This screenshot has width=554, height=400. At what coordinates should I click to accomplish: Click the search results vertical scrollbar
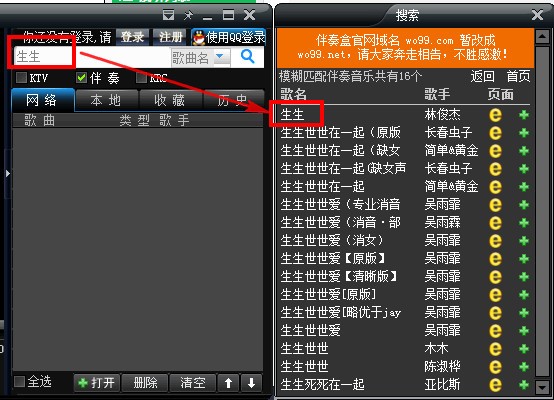542,211
